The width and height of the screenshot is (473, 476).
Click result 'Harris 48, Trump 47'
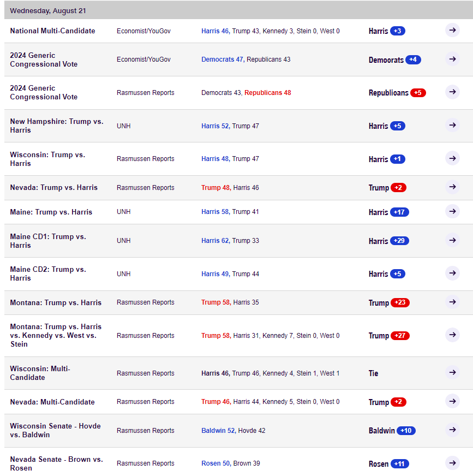point(230,158)
